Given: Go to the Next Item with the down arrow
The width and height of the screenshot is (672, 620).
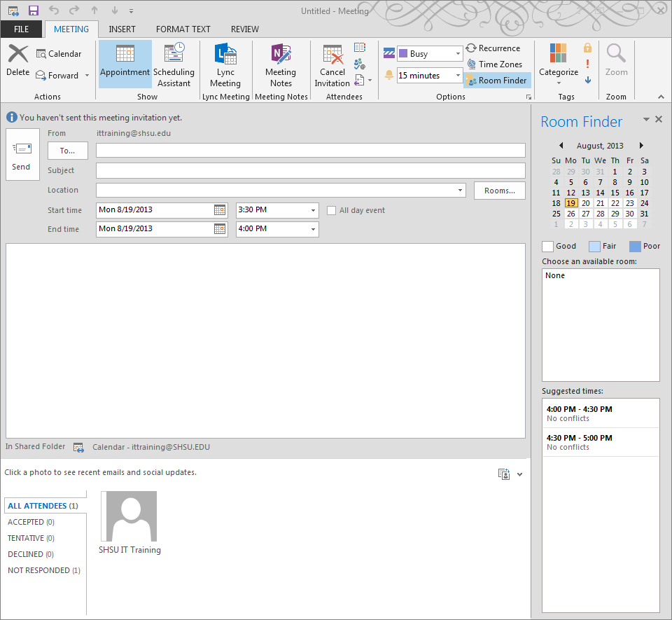Looking at the screenshot, I should 114,11.
